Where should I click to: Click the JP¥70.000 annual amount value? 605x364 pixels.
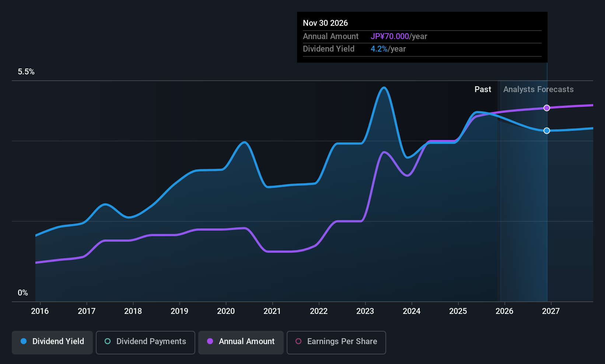390,36
